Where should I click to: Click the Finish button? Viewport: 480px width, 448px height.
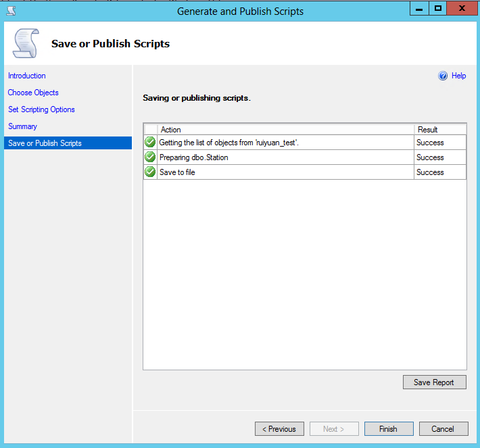388,429
